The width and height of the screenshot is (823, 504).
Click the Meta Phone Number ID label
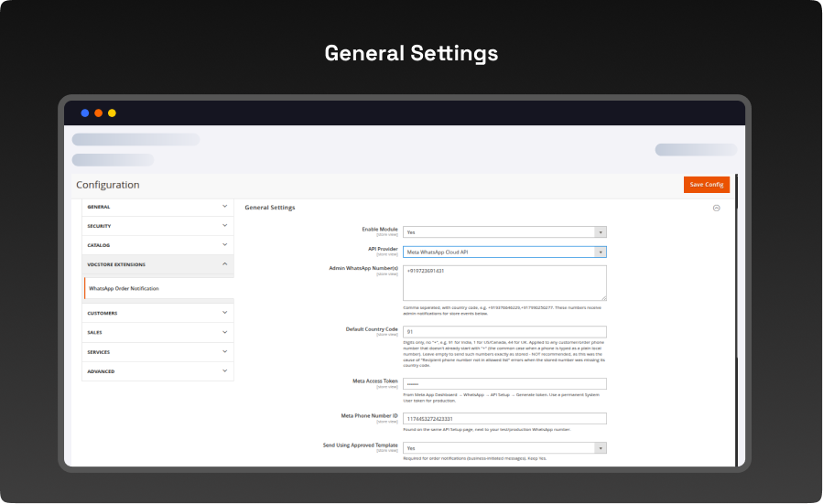(x=370, y=416)
